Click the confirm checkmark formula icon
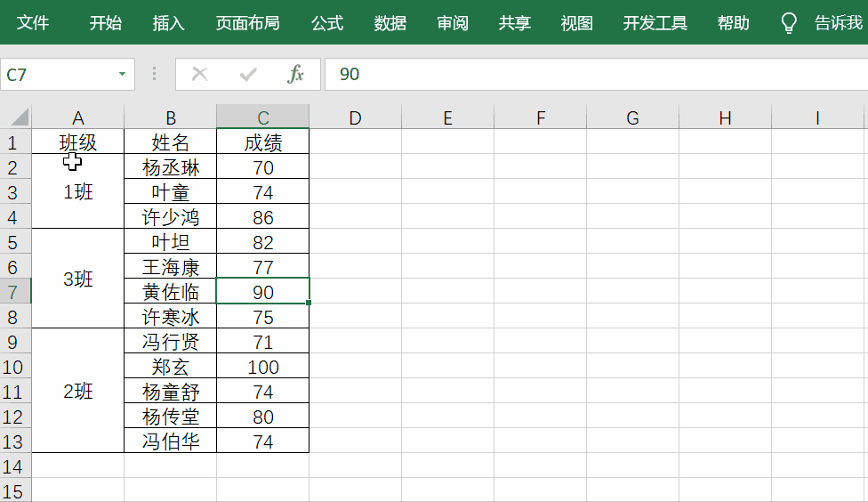The height and width of the screenshot is (502, 868). pos(248,74)
